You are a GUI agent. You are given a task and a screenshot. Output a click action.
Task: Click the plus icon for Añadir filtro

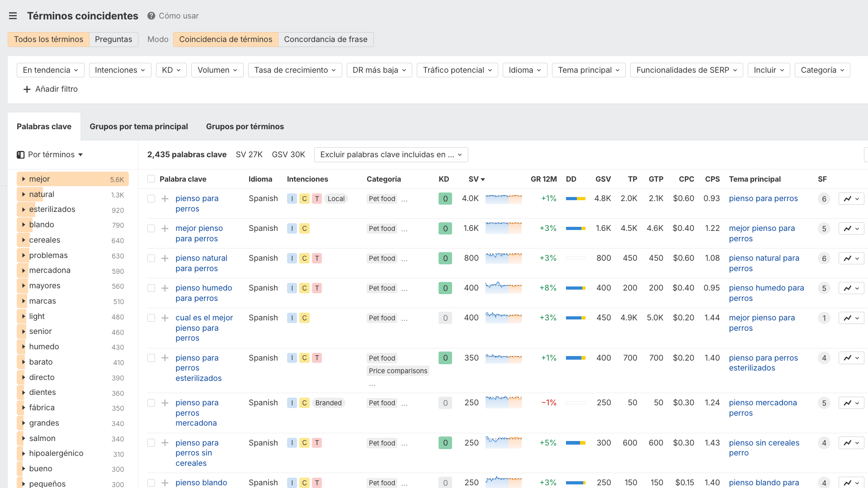pyautogui.click(x=27, y=89)
